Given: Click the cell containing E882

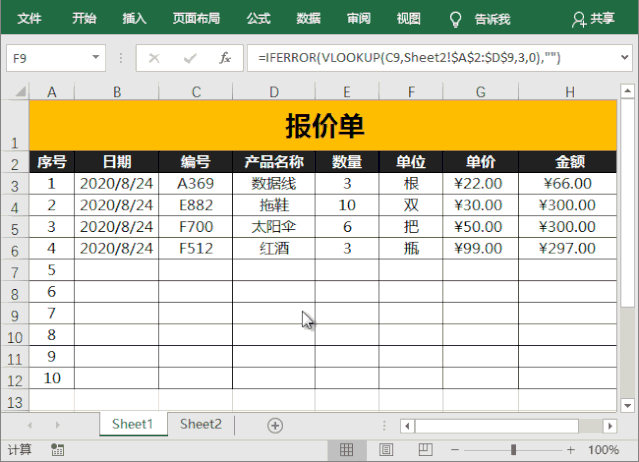Looking at the screenshot, I should 196,205.
